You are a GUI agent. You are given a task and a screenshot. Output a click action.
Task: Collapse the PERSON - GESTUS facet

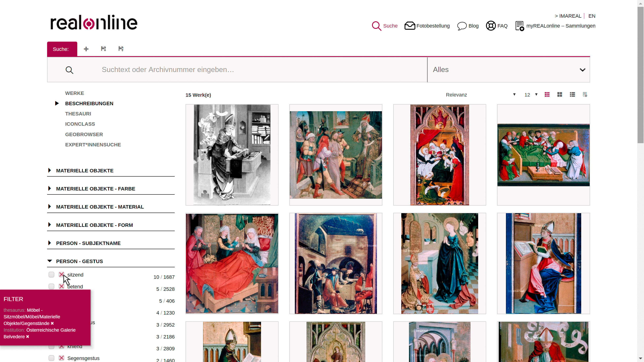[111, 261]
